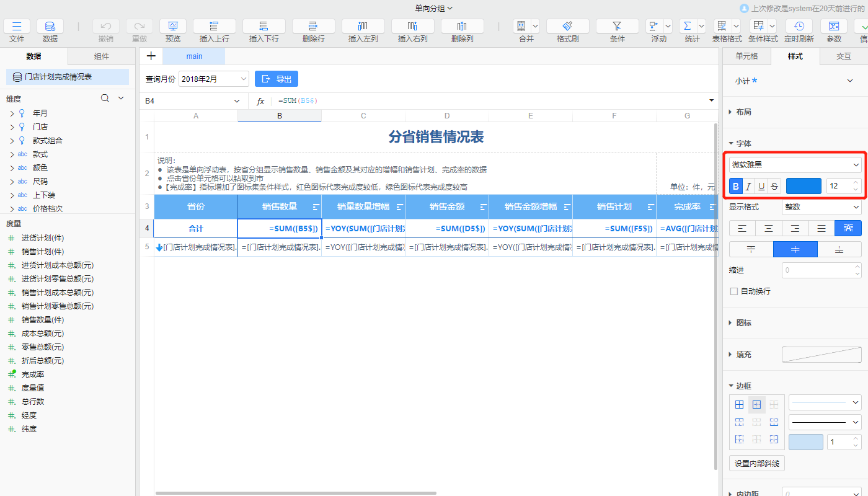Open the 条件 filter condition tool
868x496 pixels.
pos(617,27)
